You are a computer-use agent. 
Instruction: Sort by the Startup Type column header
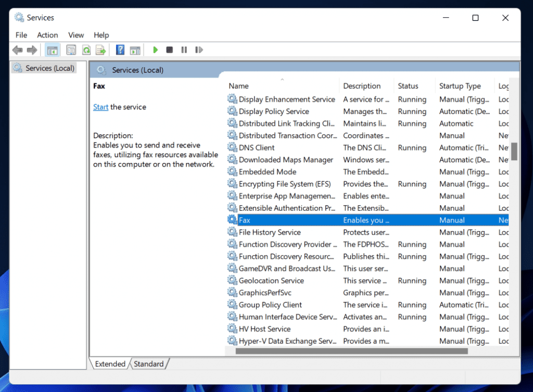point(461,85)
